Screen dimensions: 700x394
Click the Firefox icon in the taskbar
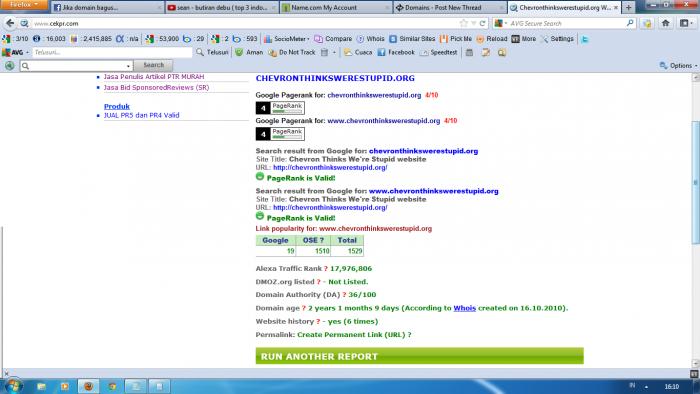(88, 386)
